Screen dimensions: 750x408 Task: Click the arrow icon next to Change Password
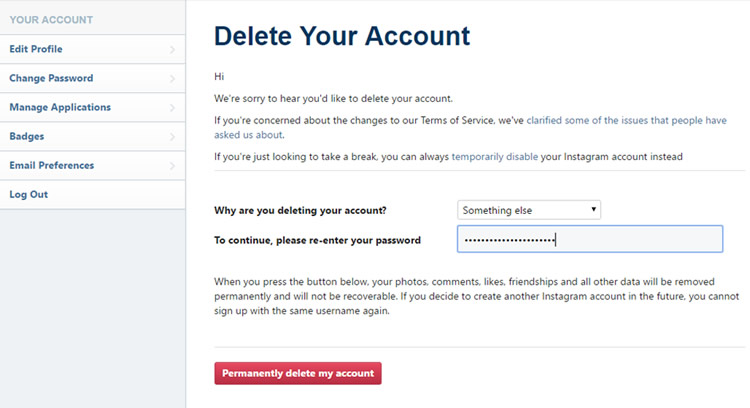tap(172, 78)
